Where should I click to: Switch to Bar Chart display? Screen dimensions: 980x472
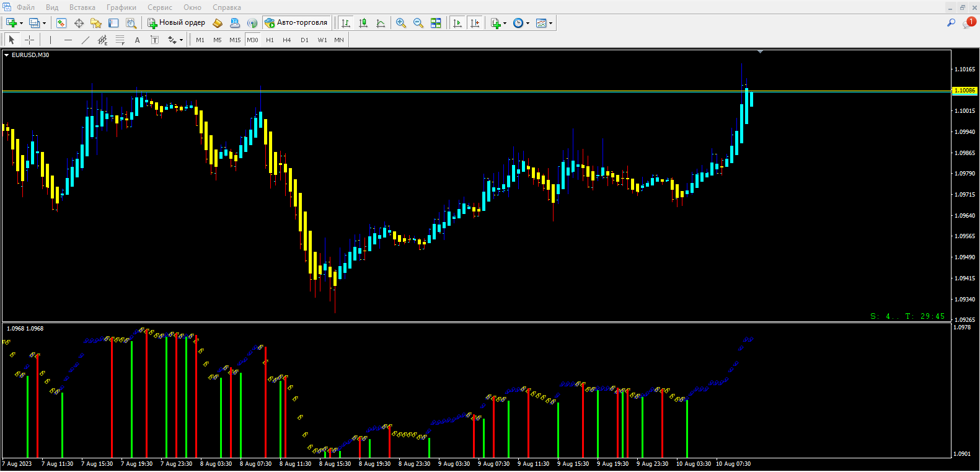[346, 23]
